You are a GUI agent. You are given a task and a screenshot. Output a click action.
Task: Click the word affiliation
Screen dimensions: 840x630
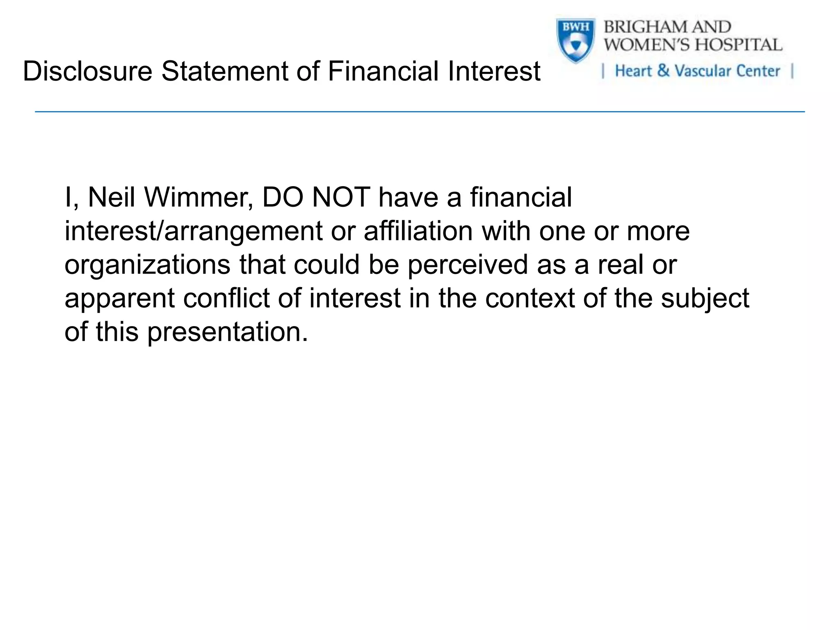(x=418, y=230)
